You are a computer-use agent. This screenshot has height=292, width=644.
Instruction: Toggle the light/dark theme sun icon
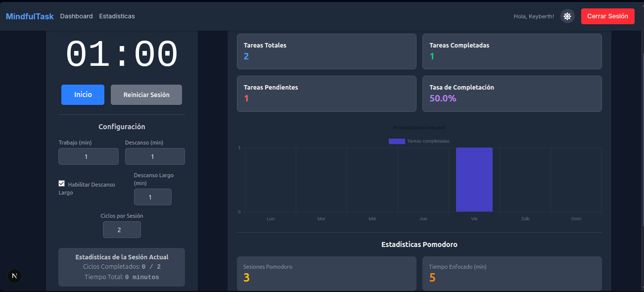point(567,16)
